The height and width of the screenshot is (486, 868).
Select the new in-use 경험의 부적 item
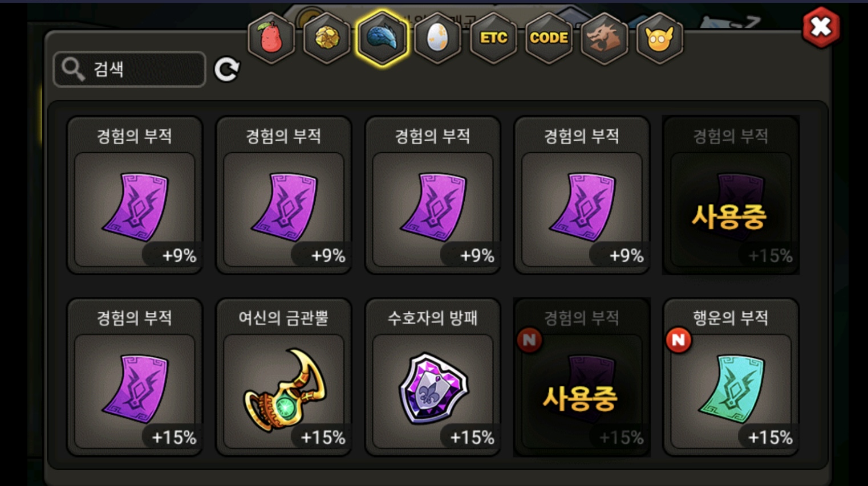pos(582,377)
